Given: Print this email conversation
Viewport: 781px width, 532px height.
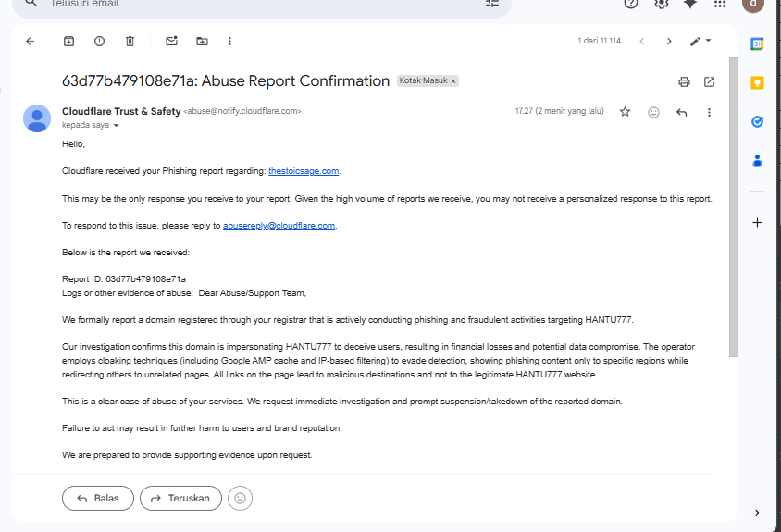Looking at the screenshot, I should coord(684,81).
